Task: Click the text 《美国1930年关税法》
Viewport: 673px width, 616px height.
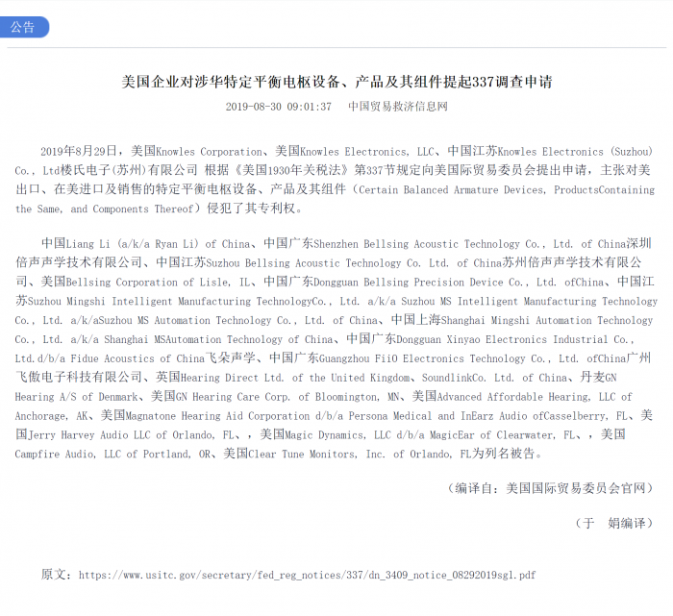Action: (x=291, y=170)
